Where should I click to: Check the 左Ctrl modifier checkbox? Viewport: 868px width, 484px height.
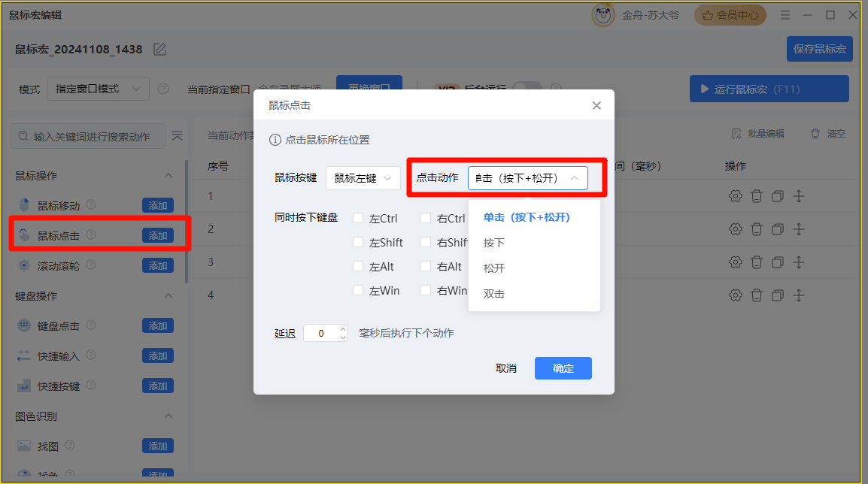point(358,218)
